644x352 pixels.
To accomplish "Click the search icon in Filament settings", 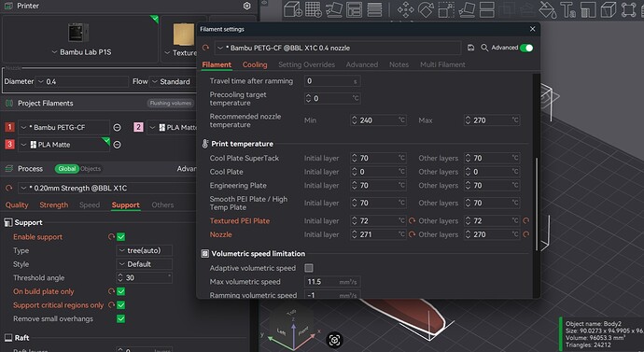I will tap(484, 48).
